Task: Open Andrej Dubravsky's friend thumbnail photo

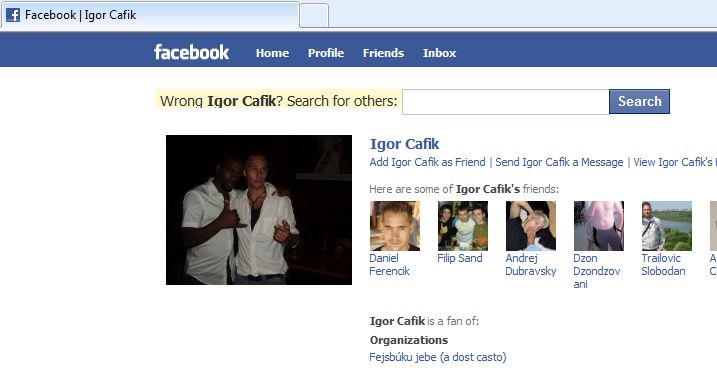Action: 531,226
